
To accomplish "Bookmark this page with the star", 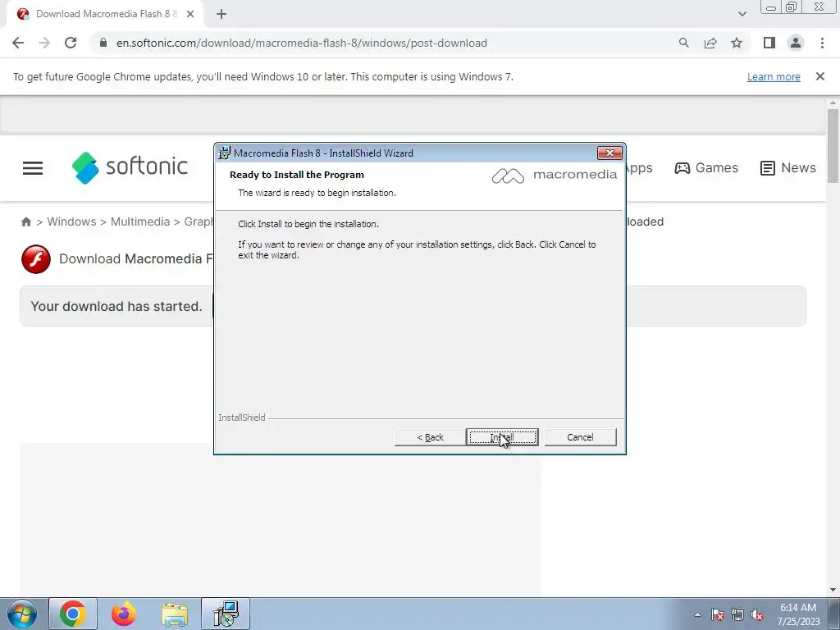I will (737, 43).
